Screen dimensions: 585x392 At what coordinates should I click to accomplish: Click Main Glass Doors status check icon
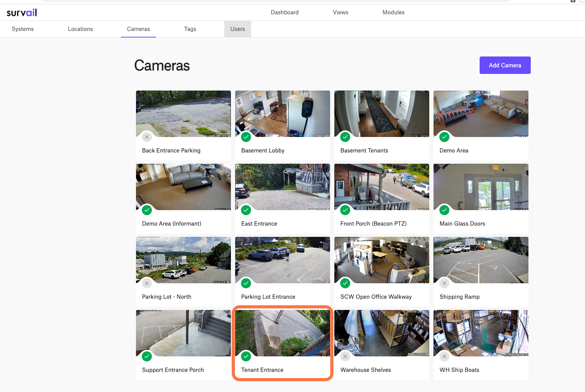pyautogui.click(x=444, y=210)
